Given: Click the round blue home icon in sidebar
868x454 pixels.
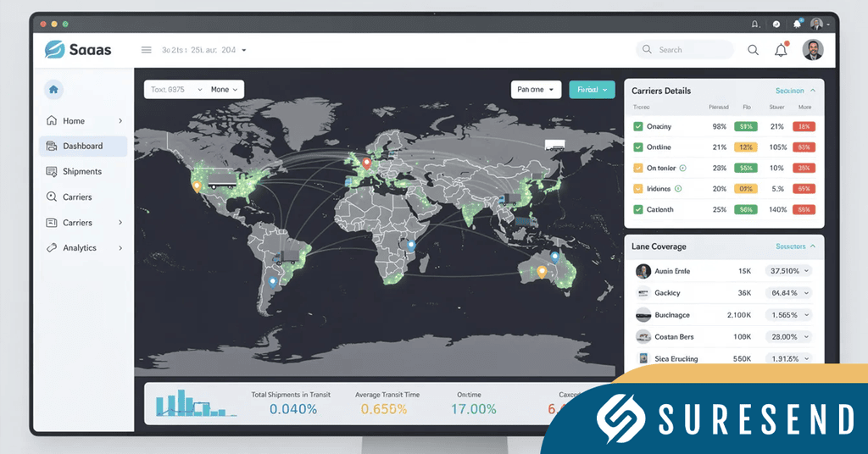Looking at the screenshot, I should pyautogui.click(x=53, y=90).
